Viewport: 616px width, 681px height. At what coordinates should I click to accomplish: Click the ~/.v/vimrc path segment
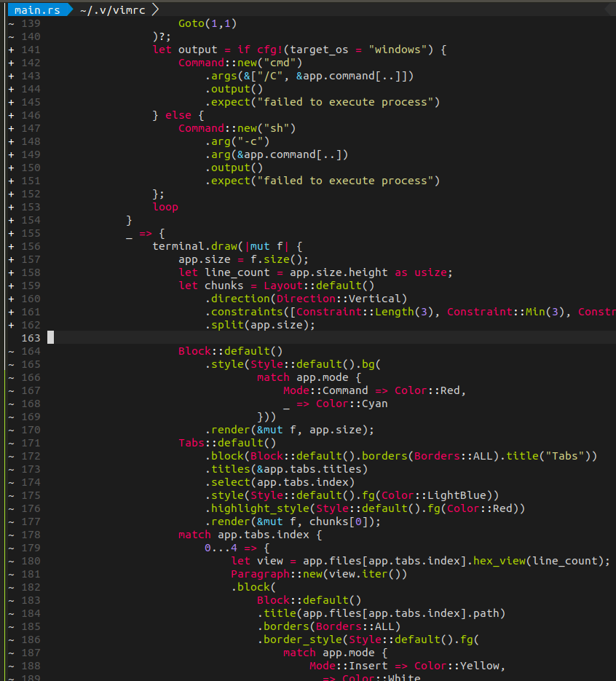pos(113,10)
